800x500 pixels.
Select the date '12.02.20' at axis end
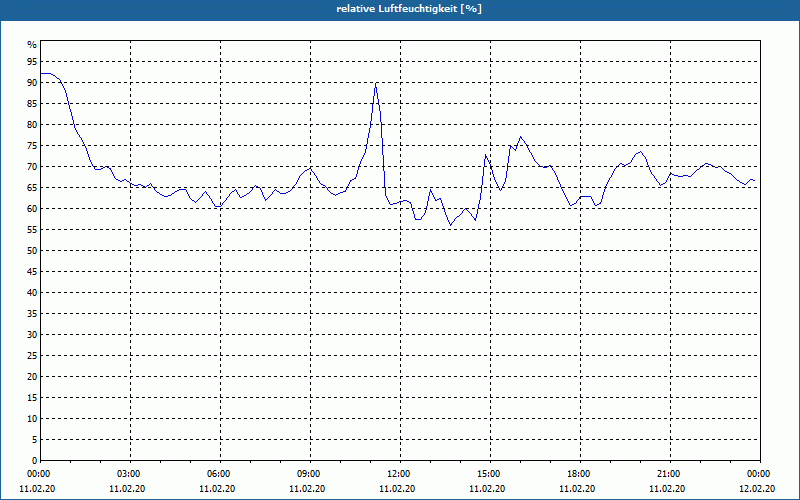757,489
